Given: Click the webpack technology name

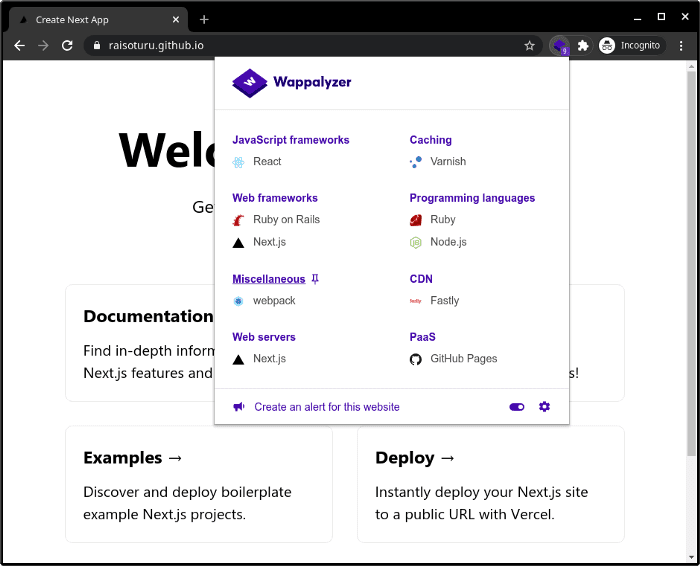Looking at the screenshot, I should (x=274, y=301).
